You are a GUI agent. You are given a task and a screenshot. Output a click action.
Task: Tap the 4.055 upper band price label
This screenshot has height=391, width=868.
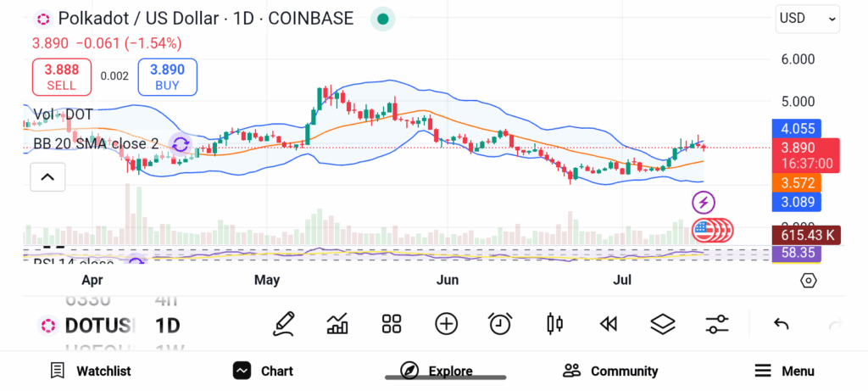[797, 129]
